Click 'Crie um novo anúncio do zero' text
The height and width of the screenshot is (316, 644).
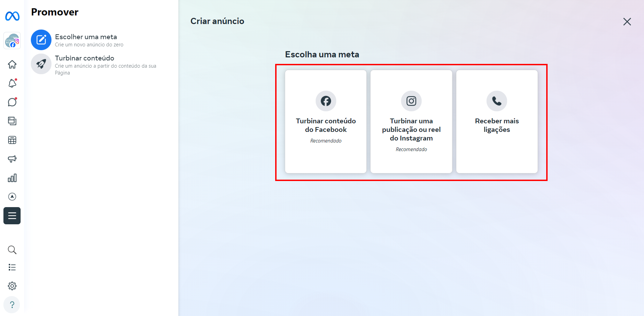pos(89,45)
